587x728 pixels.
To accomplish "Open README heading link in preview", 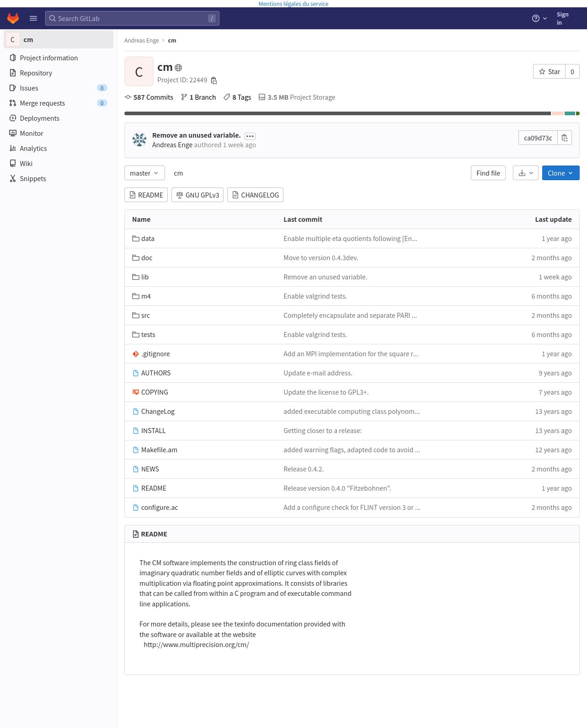I will click(x=154, y=534).
